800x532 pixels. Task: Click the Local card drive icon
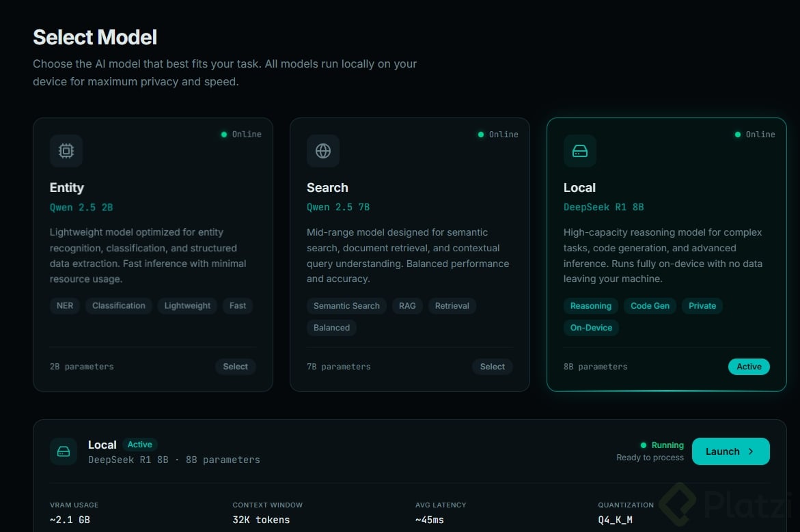580,151
